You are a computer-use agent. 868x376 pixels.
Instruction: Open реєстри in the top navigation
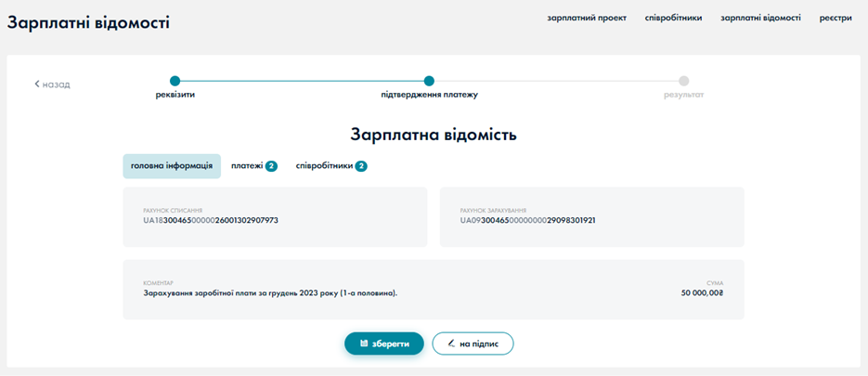(836, 18)
